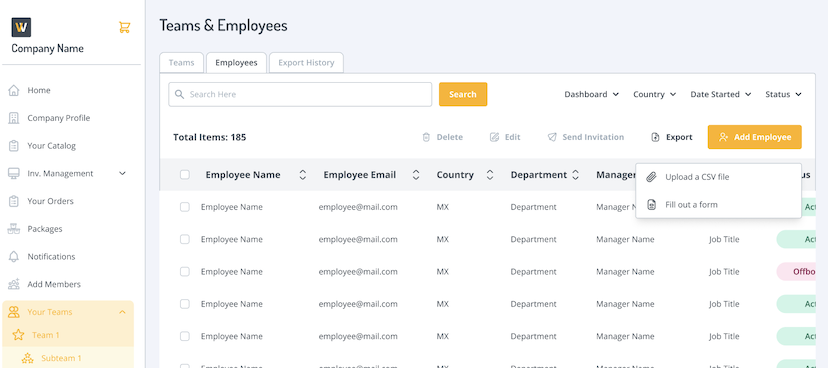Open the Status filter dropdown
The image size is (828, 368).
(x=784, y=95)
